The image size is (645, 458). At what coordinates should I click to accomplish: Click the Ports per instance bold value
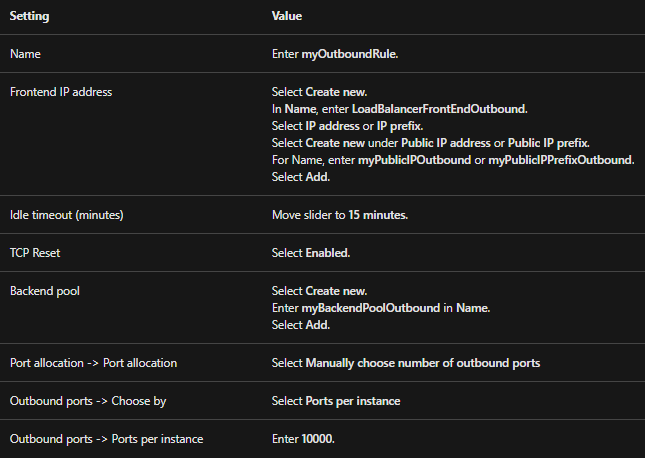tap(353, 401)
